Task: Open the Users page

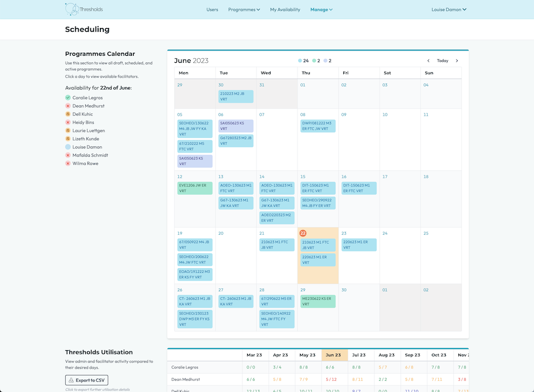Action: click(212, 9)
